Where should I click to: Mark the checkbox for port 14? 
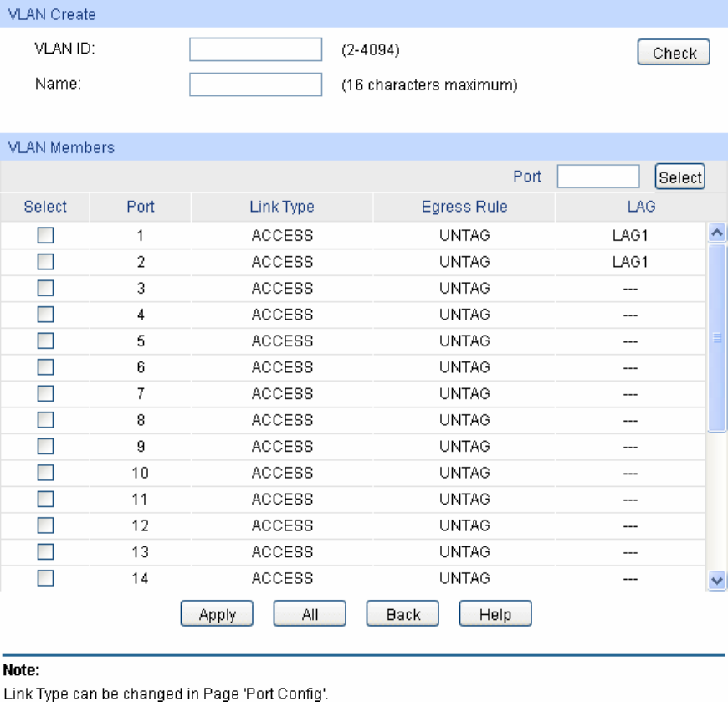pyautogui.click(x=45, y=578)
